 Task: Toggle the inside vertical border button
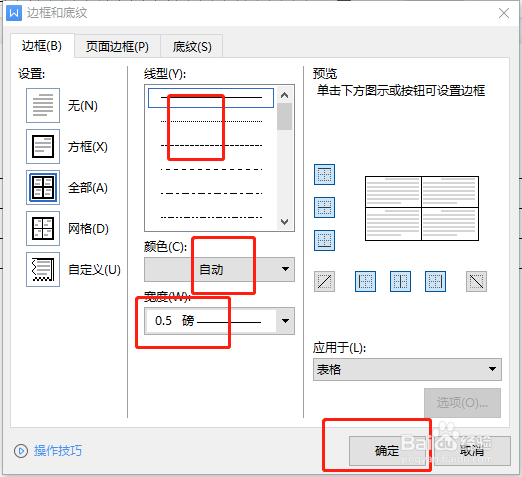point(400,282)
